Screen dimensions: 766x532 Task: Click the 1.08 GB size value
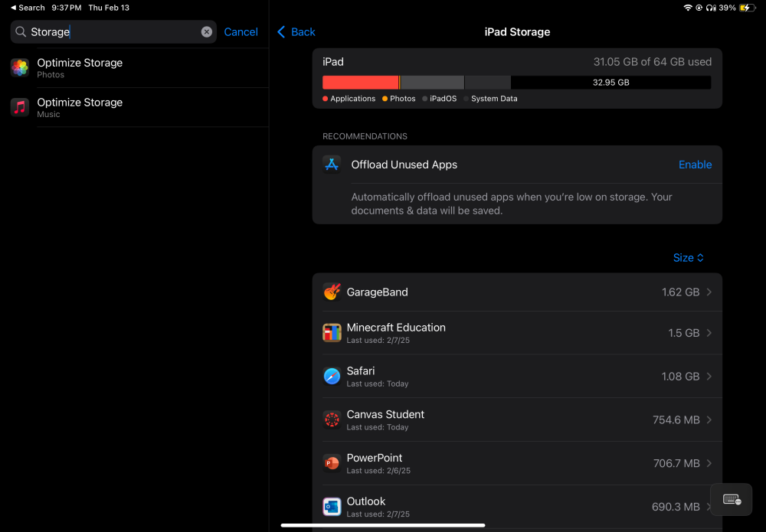(x=680, y=377)
